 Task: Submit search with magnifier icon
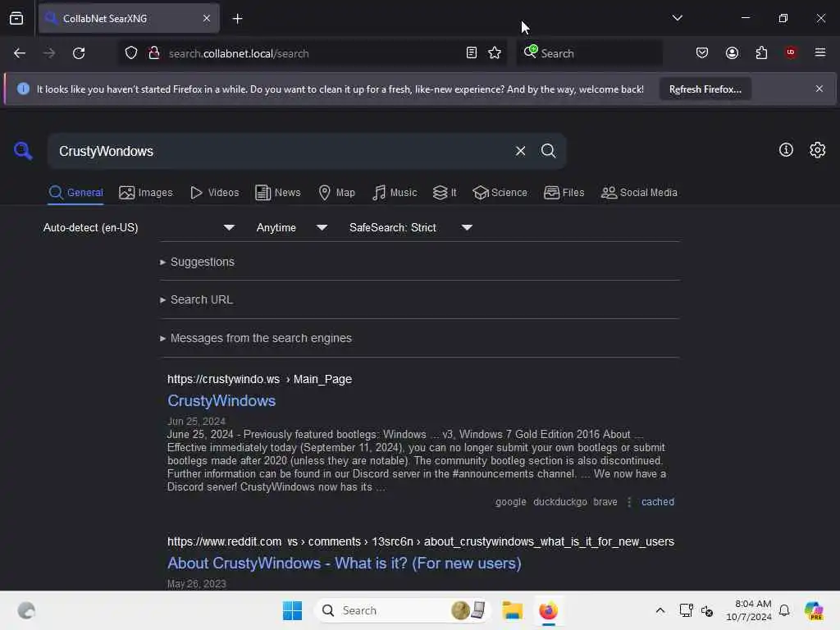[548, 151]
